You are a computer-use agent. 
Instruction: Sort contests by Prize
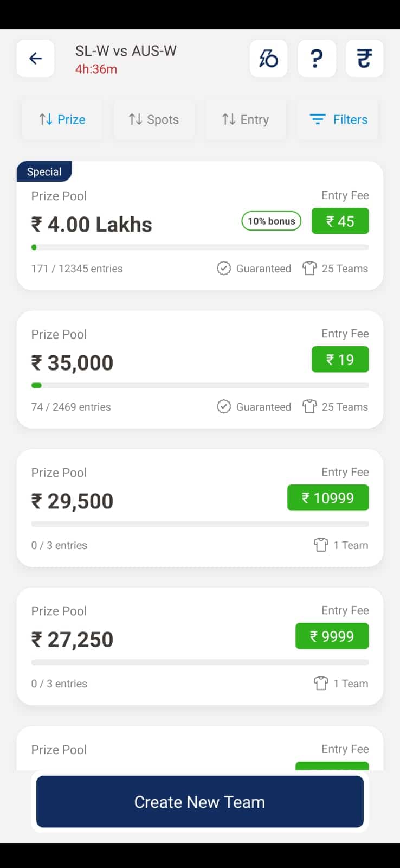point(62,119)
